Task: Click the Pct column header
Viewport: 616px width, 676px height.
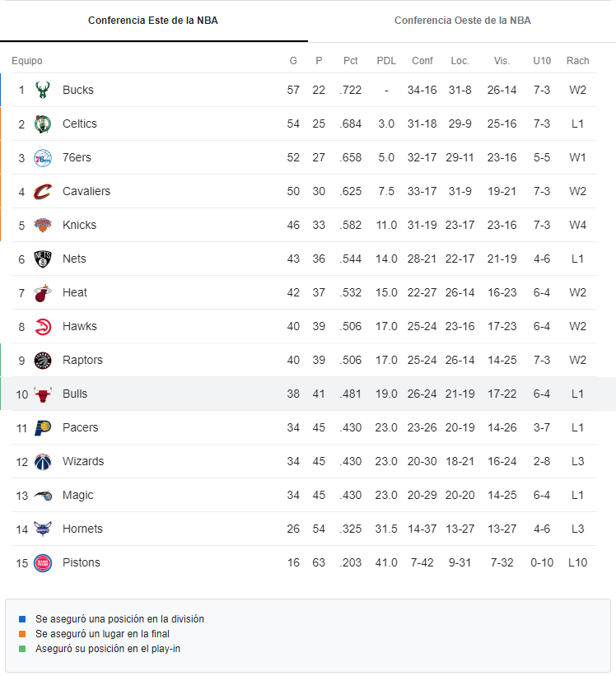Action: (x=351, y=61)
